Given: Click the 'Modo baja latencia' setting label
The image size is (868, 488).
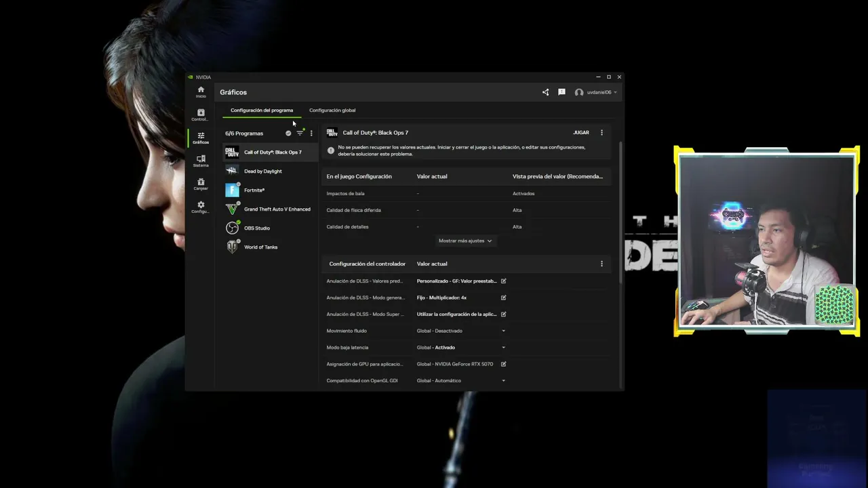Looking at the screenshot, I should pos(347,348).
